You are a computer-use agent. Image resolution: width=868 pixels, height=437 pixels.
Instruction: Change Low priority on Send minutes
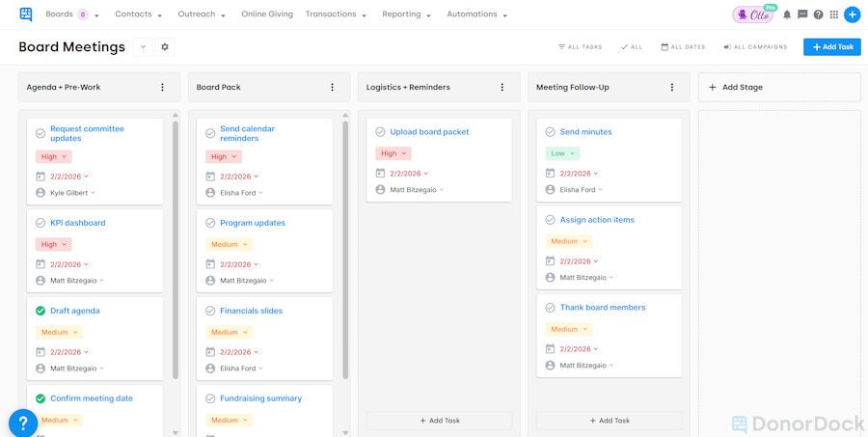click(x=562, y=153)
